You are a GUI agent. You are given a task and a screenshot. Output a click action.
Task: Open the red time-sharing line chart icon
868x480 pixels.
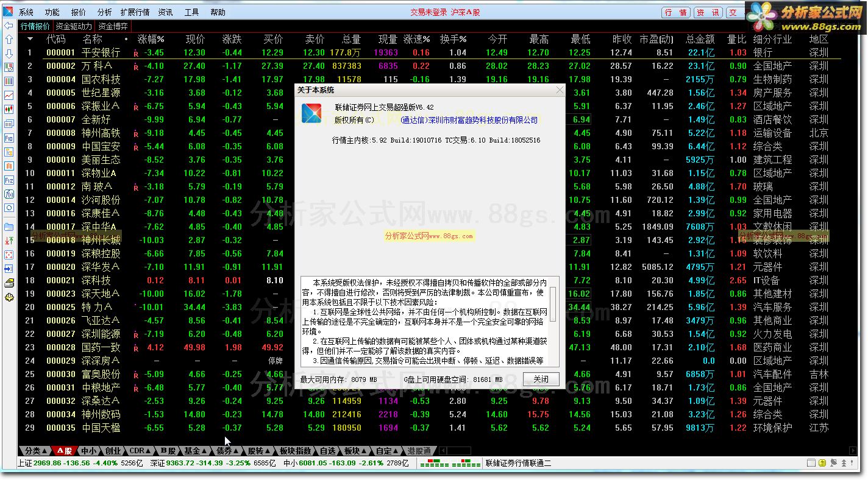9,95
